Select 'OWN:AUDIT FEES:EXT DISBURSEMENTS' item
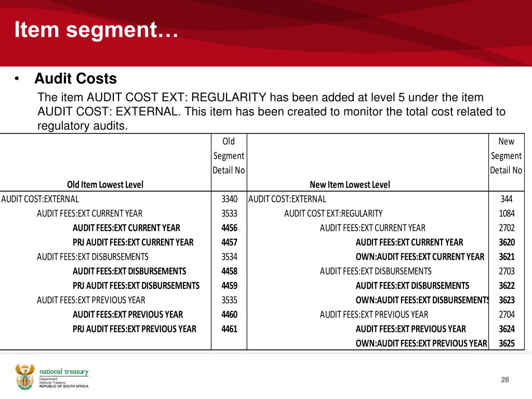 [422, 300]
